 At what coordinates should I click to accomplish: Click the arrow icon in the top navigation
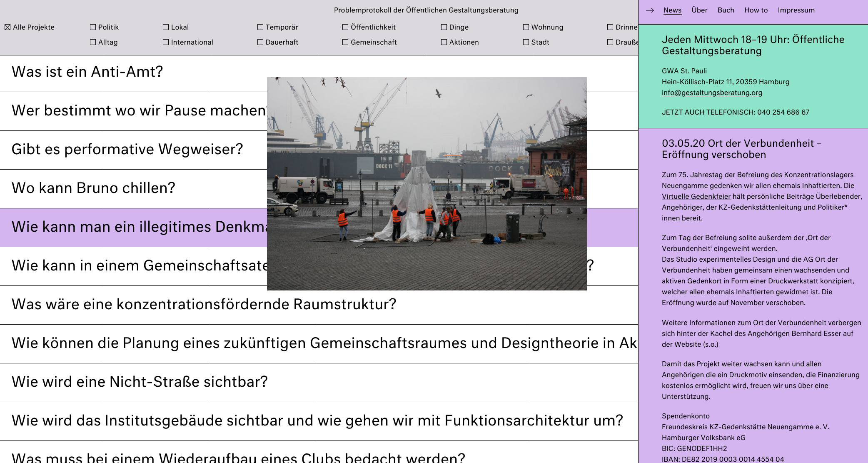click(x=650, y=10)
